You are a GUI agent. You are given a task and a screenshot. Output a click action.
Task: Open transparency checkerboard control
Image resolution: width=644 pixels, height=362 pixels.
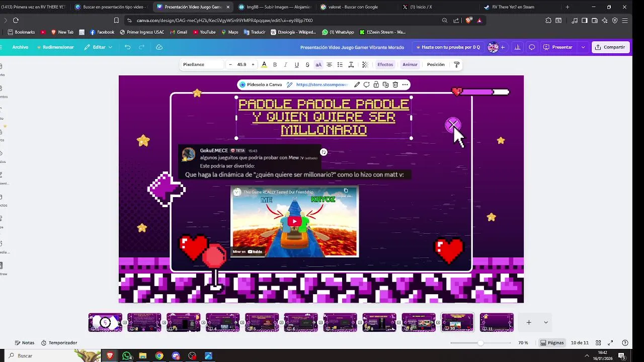coord(365,64)
